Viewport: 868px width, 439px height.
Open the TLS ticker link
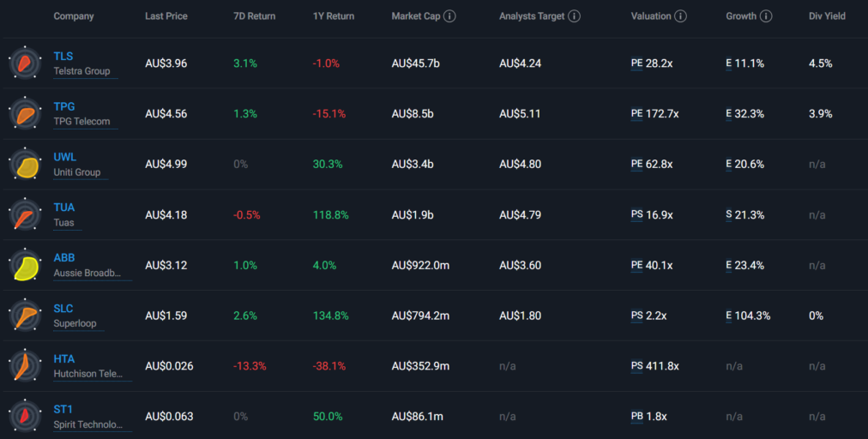(63, 56)
